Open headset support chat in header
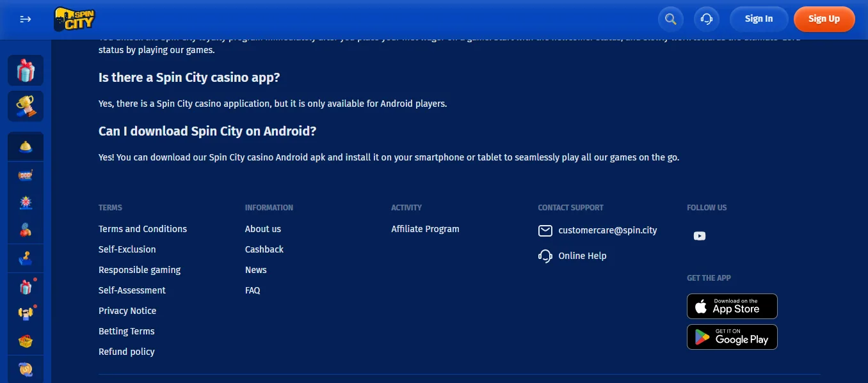868x383 pixels. [x=707, y=19]
